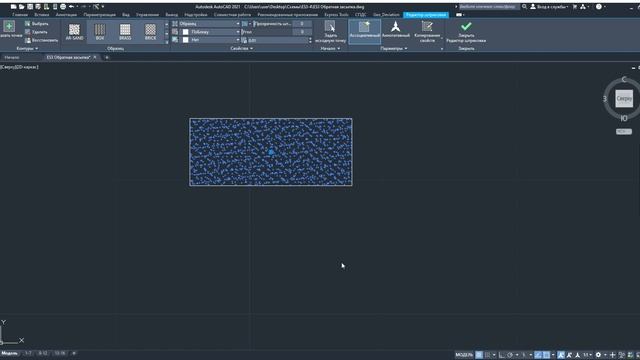Open the annotation scale dropdown in status bar
The height and width of the screenshot is (360, 640).
[x=587, y=355]
